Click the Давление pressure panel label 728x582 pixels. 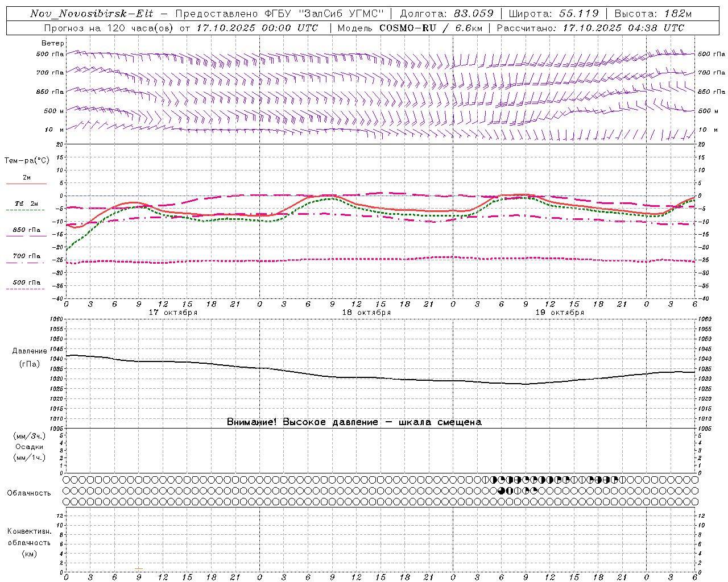point(30,351)
